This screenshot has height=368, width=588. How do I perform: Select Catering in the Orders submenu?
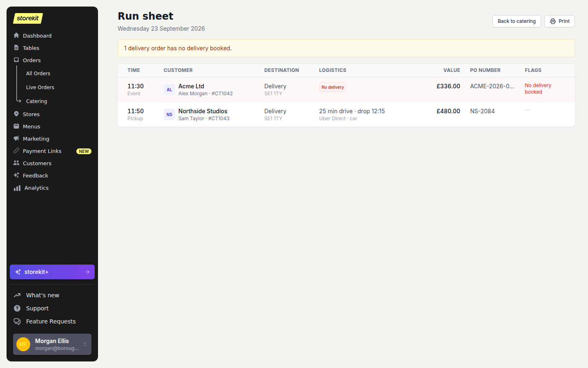[x=37, y=101]
